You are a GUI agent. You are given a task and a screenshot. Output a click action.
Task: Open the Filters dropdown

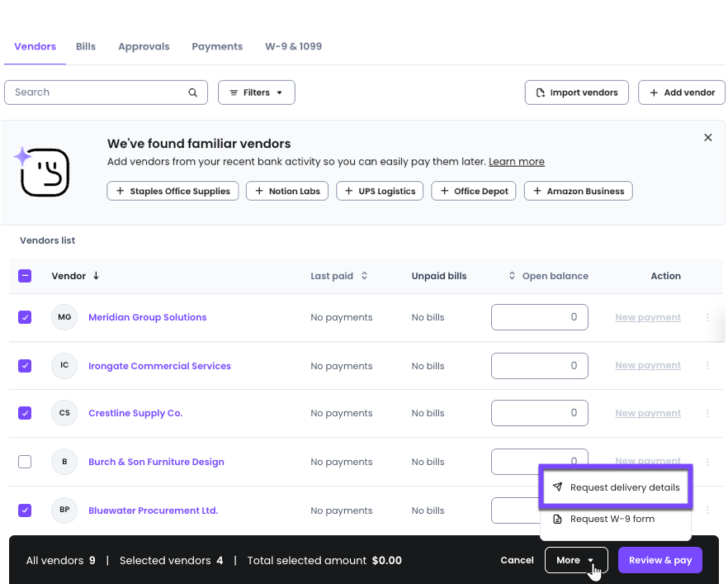[x=256, y=93]
